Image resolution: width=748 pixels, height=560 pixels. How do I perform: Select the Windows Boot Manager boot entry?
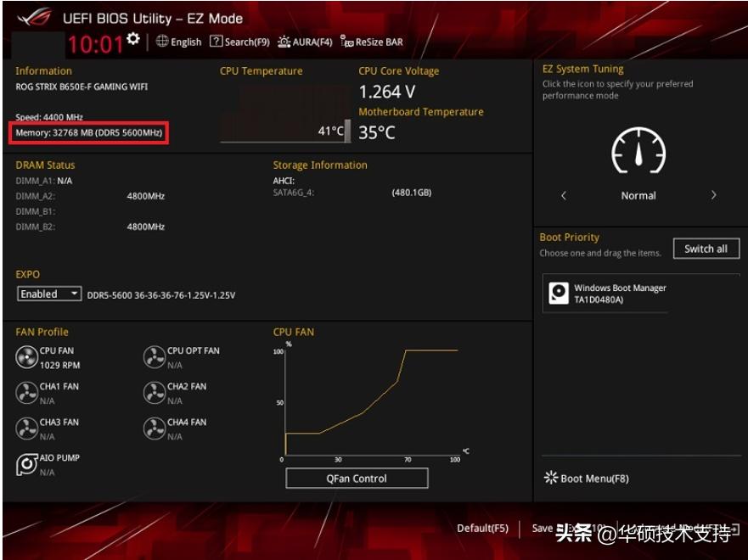point(641,294)
